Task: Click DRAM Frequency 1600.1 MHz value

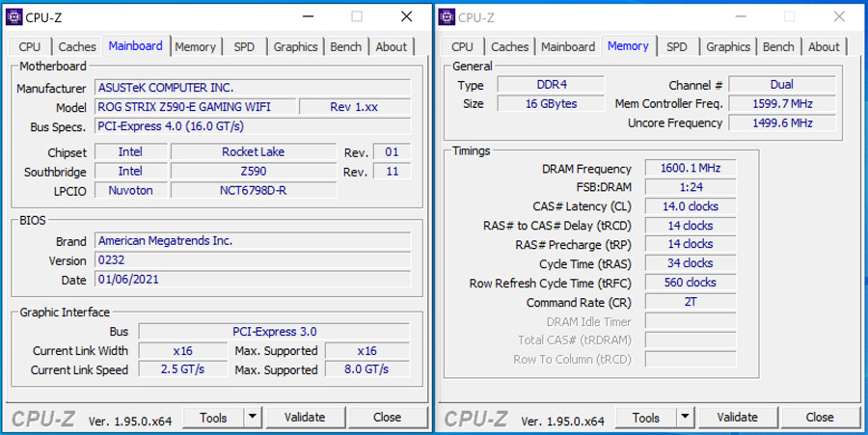Action: point(691,168)
